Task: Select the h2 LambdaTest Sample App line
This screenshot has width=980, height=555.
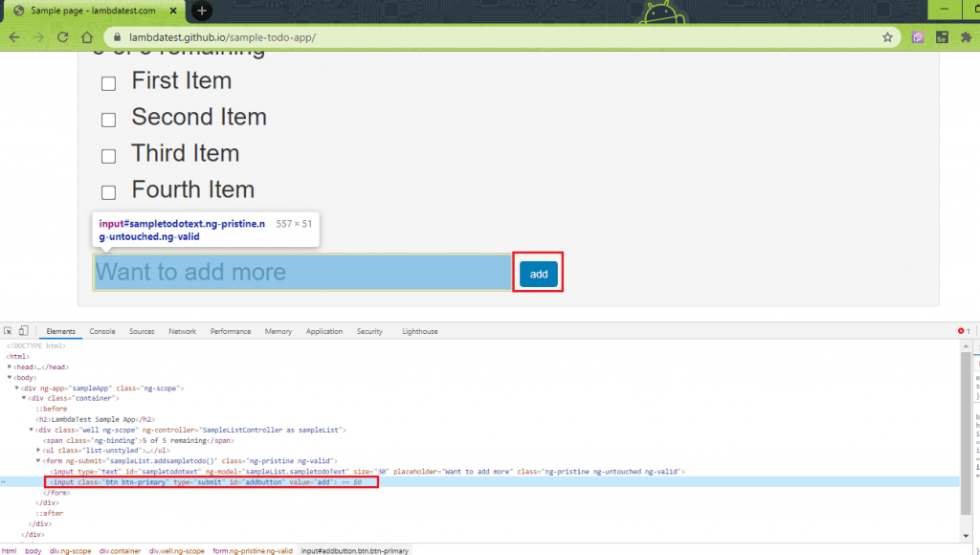Action: pyautogui.click(x=95, y=419)
